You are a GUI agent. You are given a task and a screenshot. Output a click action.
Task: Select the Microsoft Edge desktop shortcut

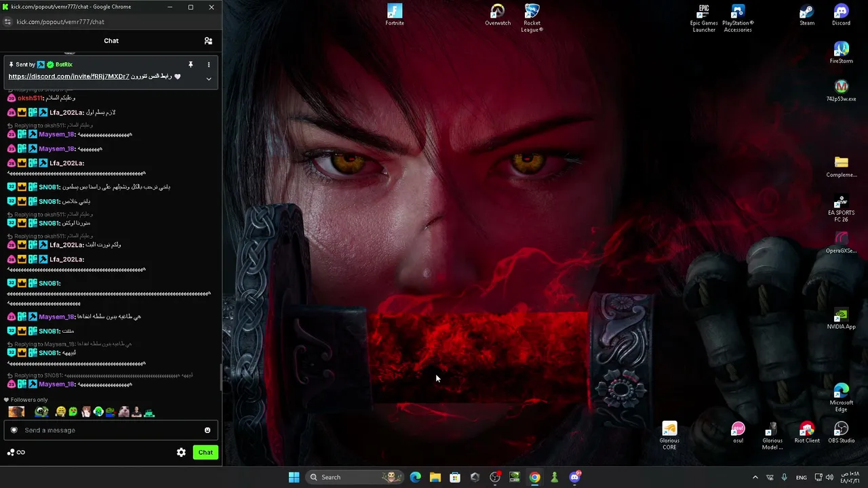pyautogui.click(x=842, y=398)
